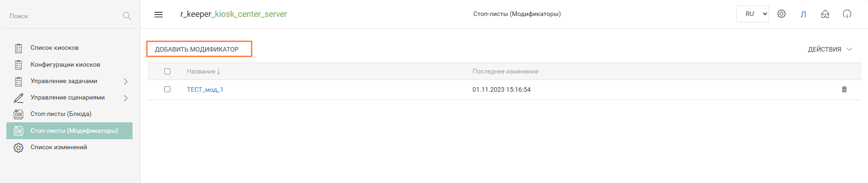
Task: Expand the Действия dropdown
Action: (829, 49)
